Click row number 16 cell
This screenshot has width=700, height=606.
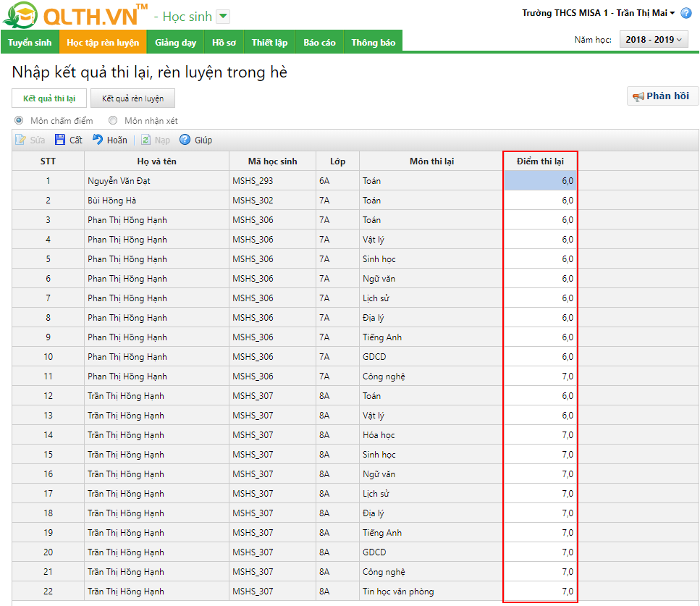coord(49,474)
